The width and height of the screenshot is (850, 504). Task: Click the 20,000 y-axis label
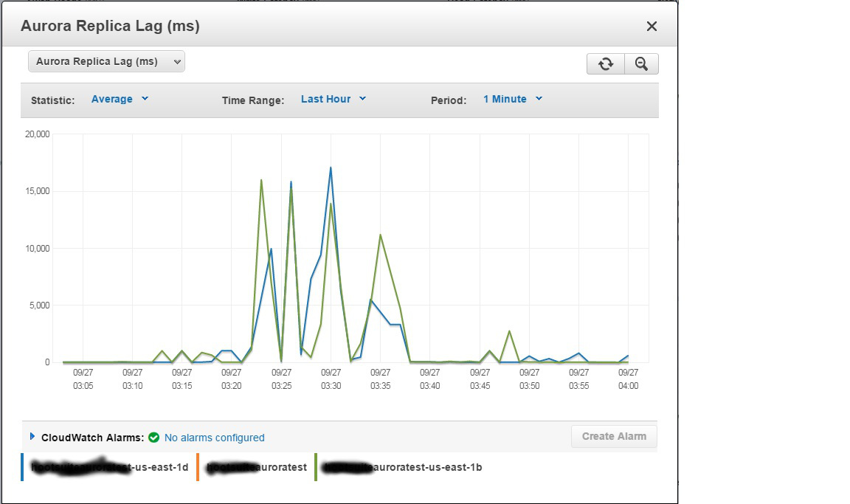point(38,134)
